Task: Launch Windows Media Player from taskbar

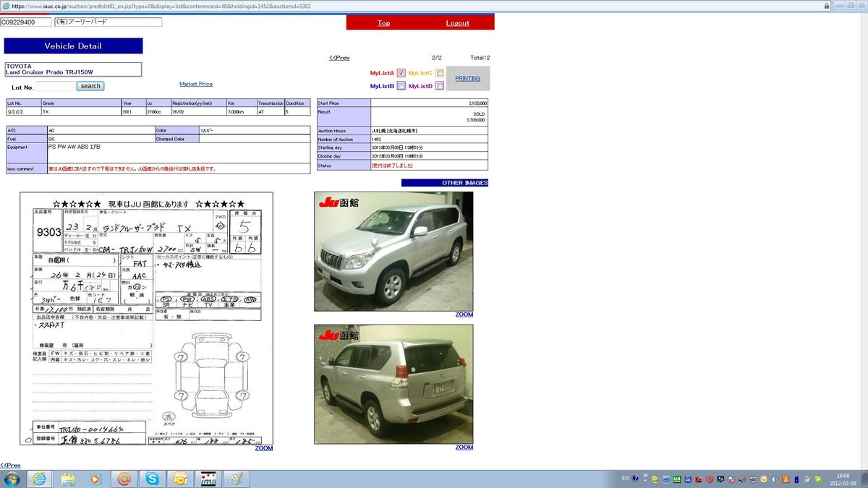Action: click(95, 479)
